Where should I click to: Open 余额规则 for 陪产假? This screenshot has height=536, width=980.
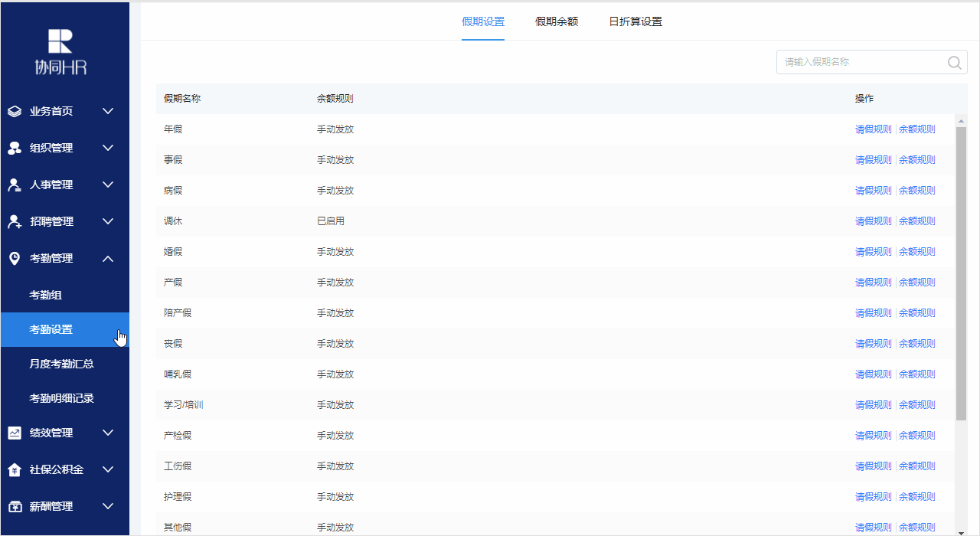[917, 313]
